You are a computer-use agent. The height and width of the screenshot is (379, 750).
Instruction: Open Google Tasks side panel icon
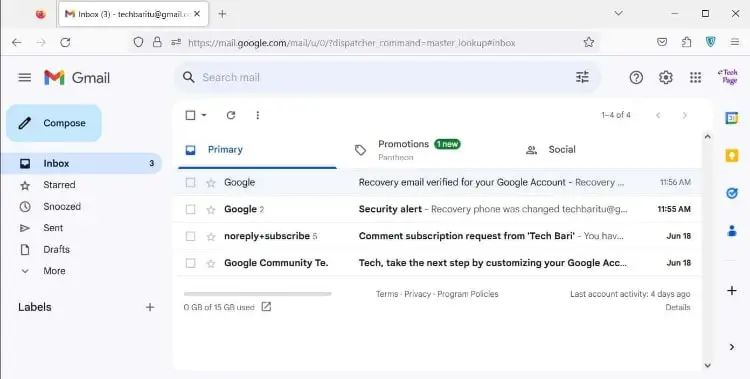click(x=731, y=193)
